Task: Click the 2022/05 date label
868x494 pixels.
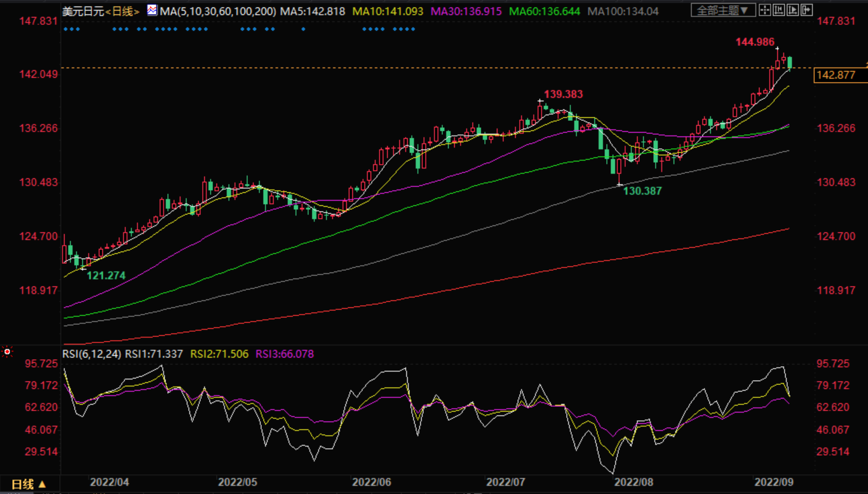Action: (237, 482)
